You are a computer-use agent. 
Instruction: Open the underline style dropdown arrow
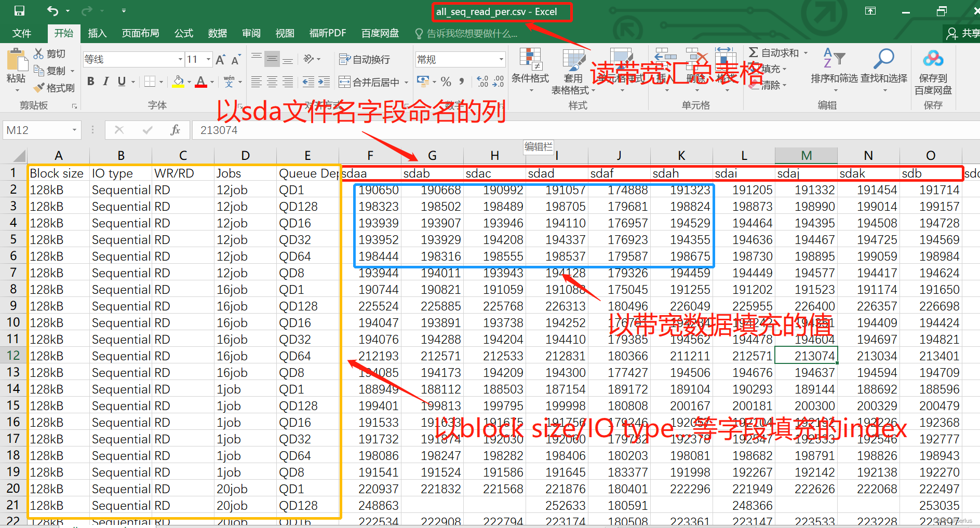tap(133, 82)
